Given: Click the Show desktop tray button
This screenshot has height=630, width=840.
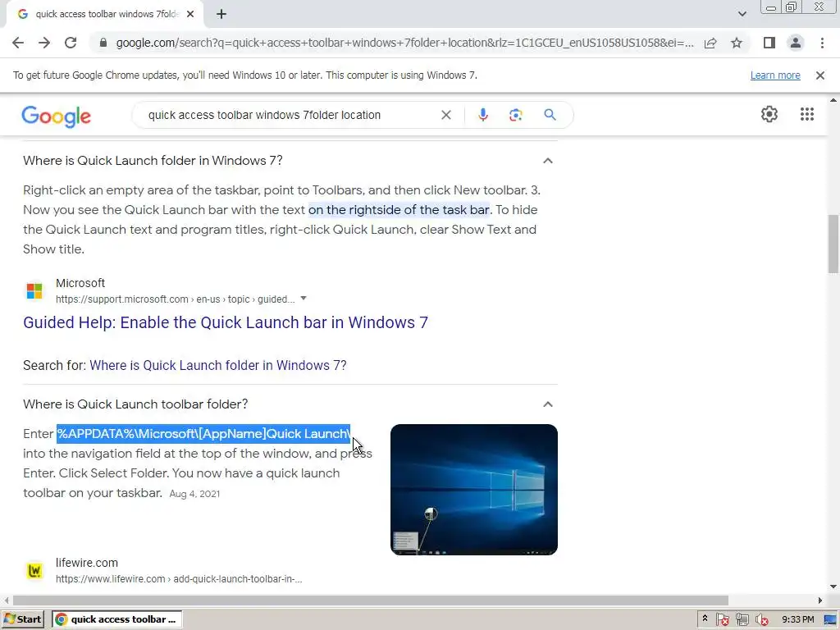Looking at the screenshot, I should pos(830,620).
